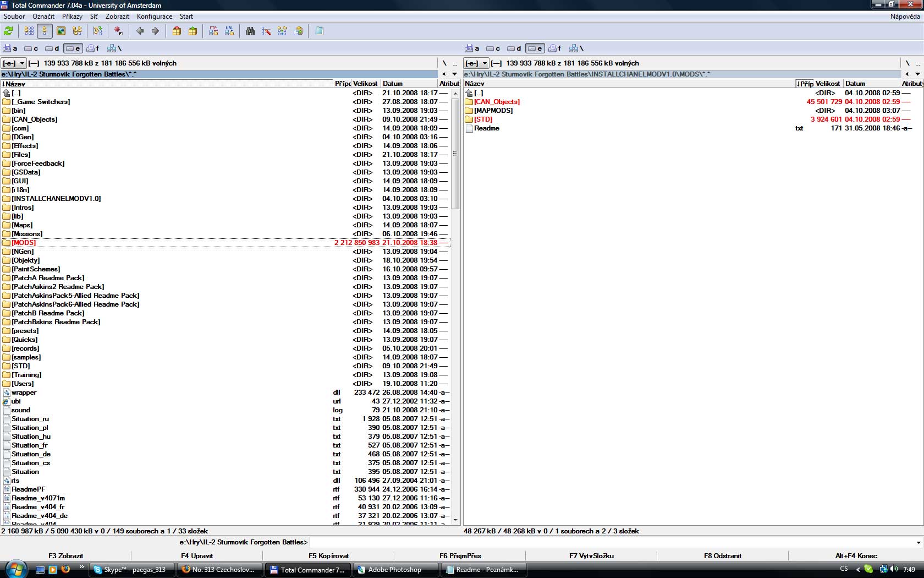Open right panel directory history arrow
924x578 pixels.
point(917,74)
